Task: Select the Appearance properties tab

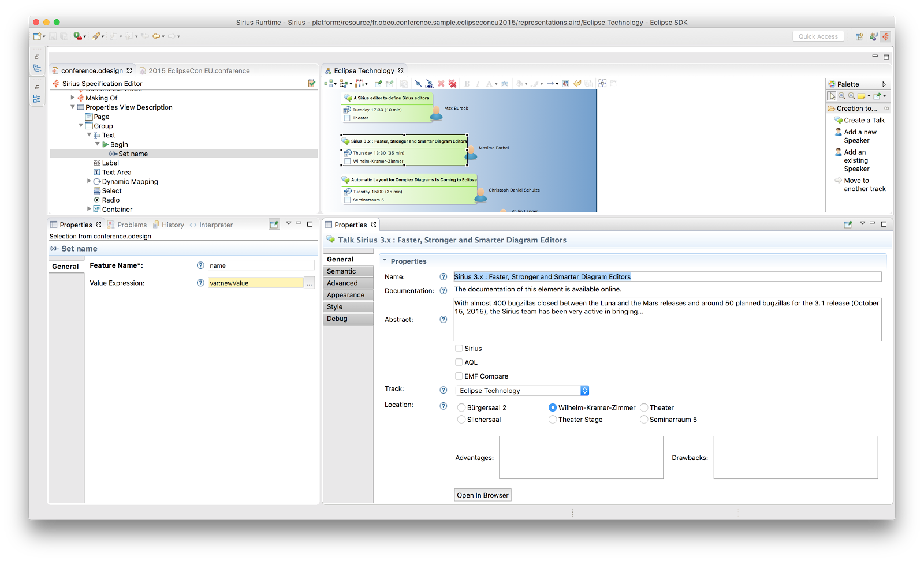Action: [348, 295]
